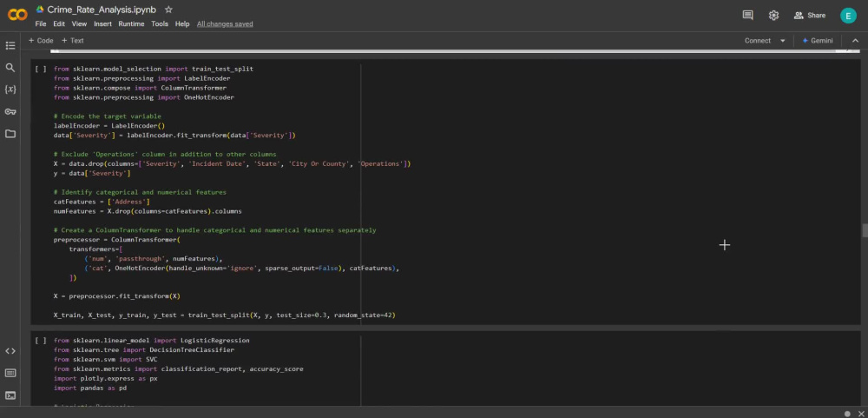
Task: Open the Files folder icon
Action: point(10,134)
